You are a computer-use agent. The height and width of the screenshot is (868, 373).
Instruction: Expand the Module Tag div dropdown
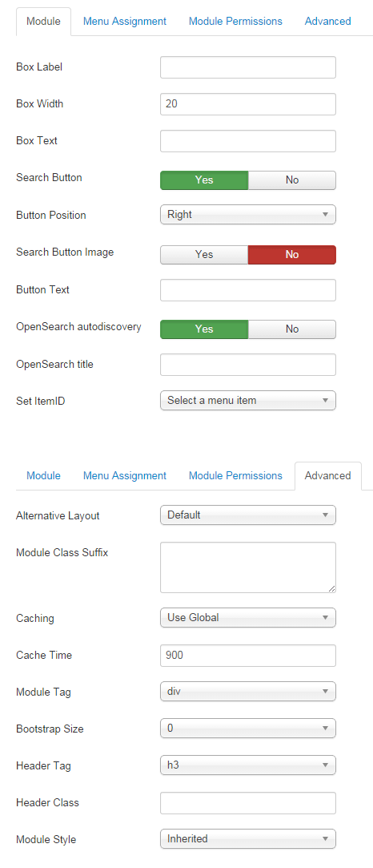pos(248,692)
